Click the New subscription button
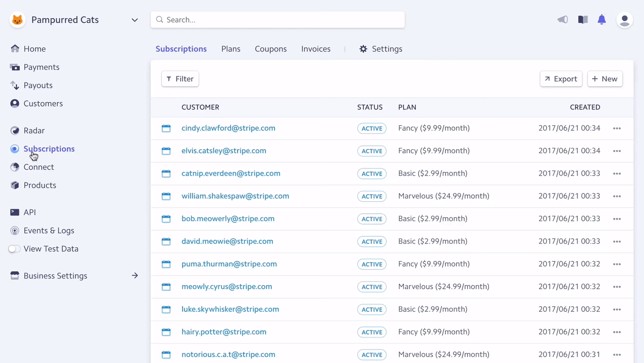The height and width of the screenshot is (363, 644). pyautogui.click(x=605, y=79)
